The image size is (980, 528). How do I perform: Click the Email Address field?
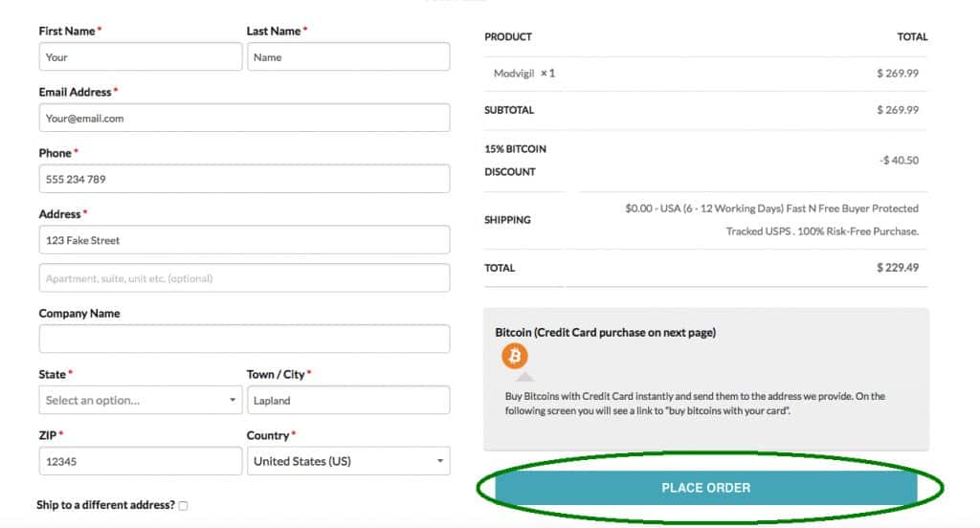244,118
